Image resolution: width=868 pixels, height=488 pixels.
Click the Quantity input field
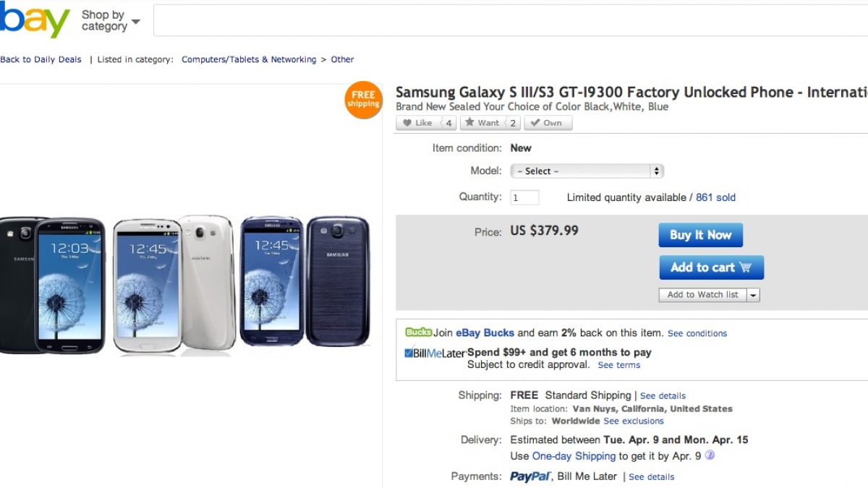pos(525,197)
